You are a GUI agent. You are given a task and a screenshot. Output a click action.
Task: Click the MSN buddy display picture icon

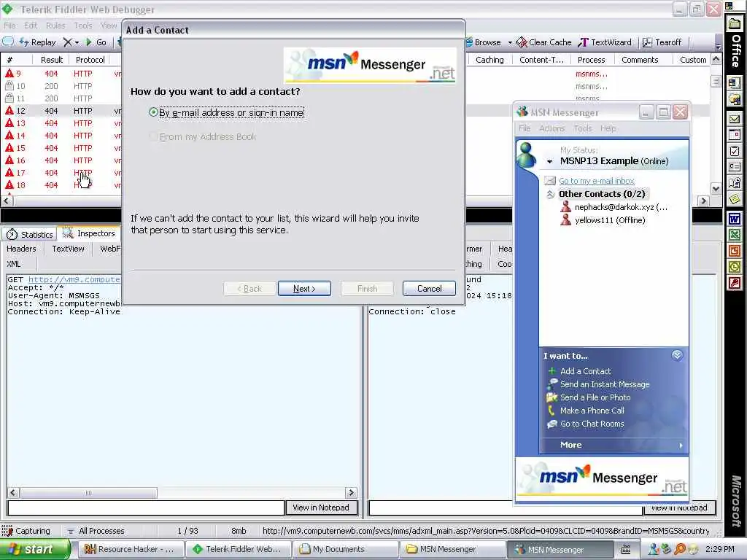[x=527, y=155]
